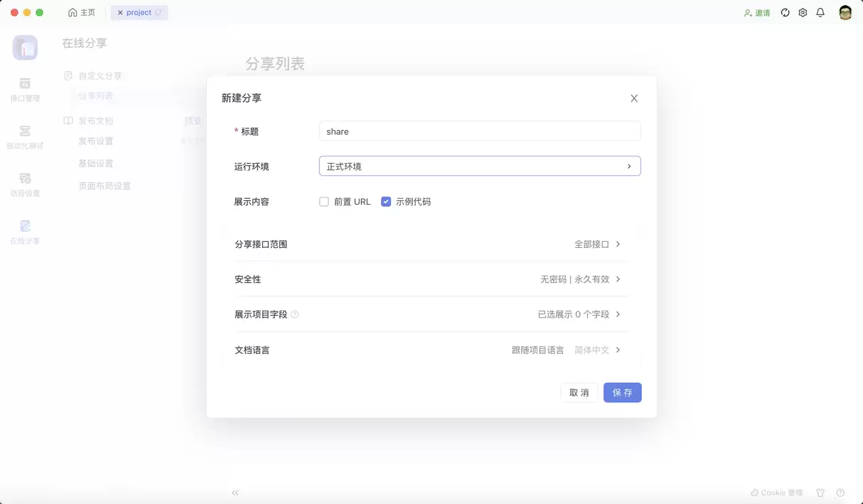
Task: Open 发布设置 menu item
Action: click(x=96, y=141)
